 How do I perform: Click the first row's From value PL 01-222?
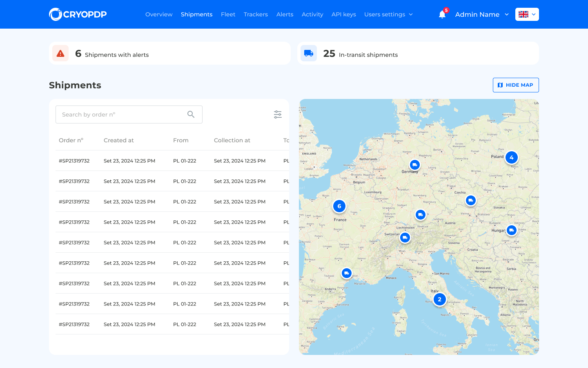185,161
